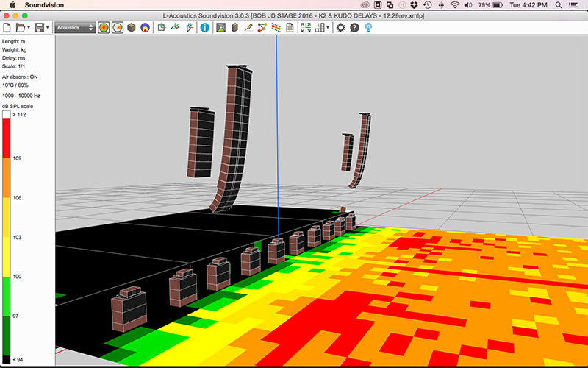Save project with the floppy disk icon
This screenshot has height=368, width=588.
pos(39,28)
